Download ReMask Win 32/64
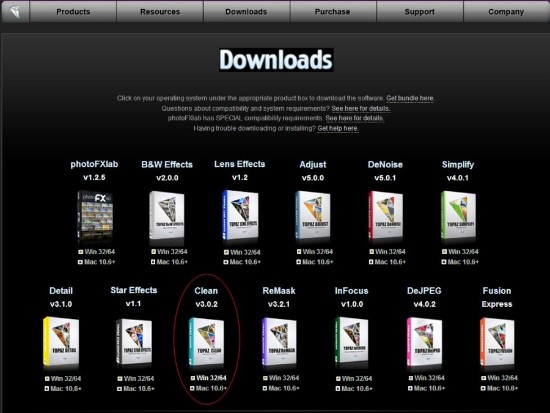 pyautogui.click(x=281, y=378)
